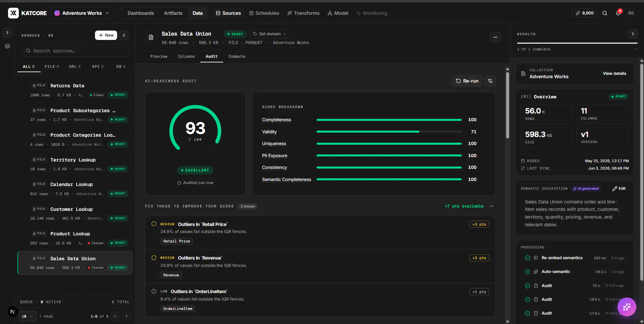Select the Outliers in Retail Price issue circle

(154, 224)
